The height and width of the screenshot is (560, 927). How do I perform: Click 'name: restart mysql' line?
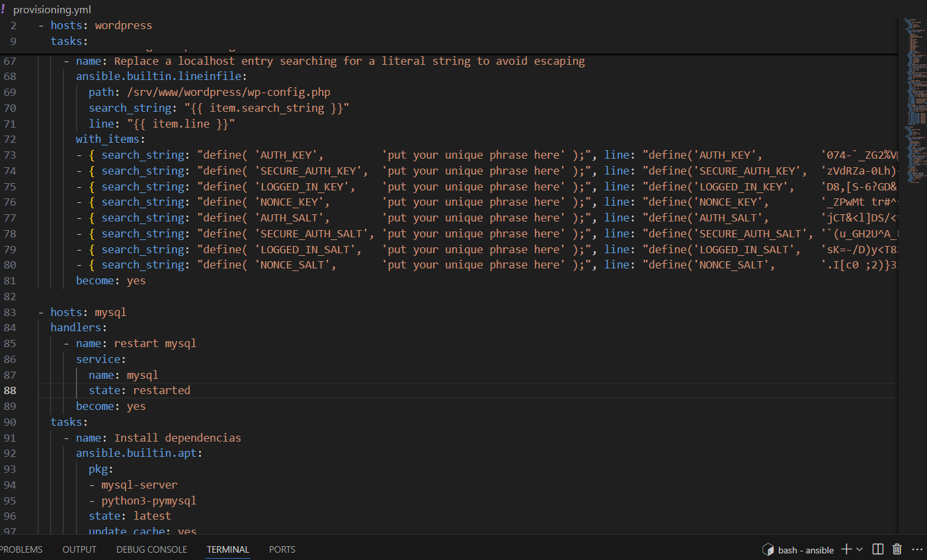click(136, 343)
